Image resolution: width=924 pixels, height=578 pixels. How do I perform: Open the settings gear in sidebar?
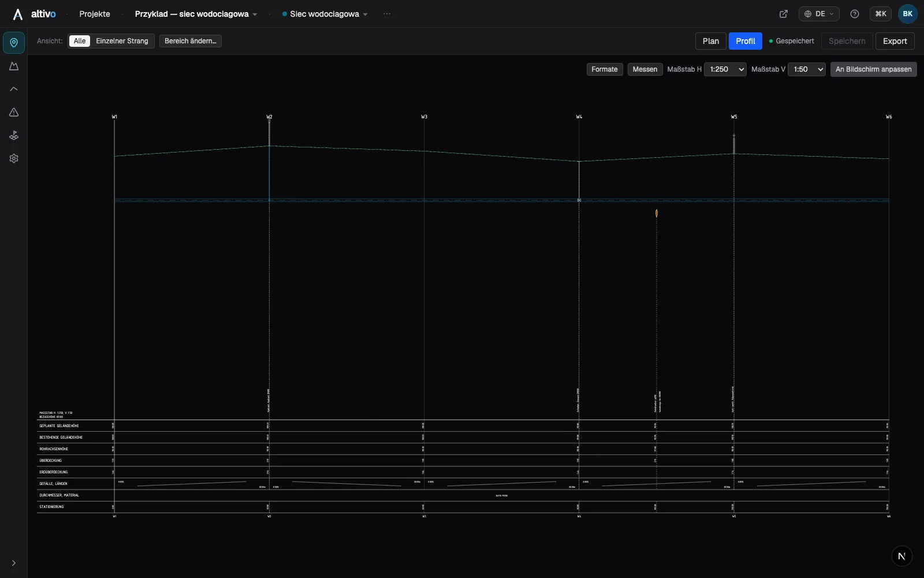(14, 158)
